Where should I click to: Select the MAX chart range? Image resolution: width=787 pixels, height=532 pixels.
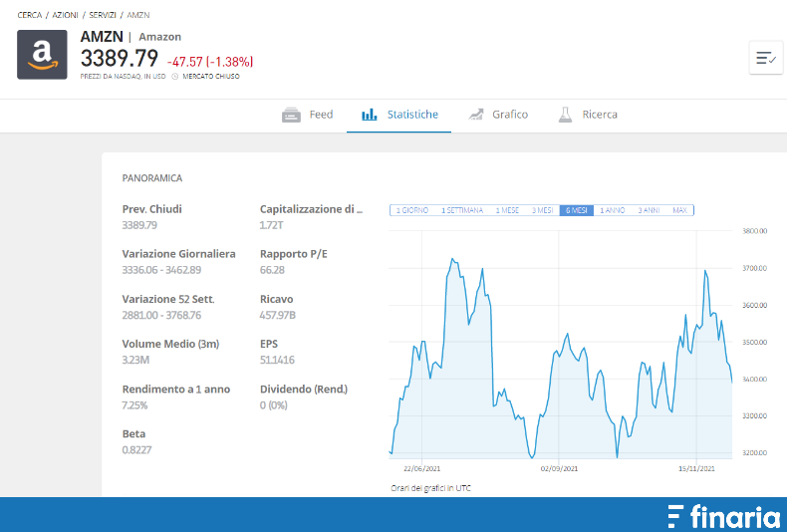tap(679, 210)
